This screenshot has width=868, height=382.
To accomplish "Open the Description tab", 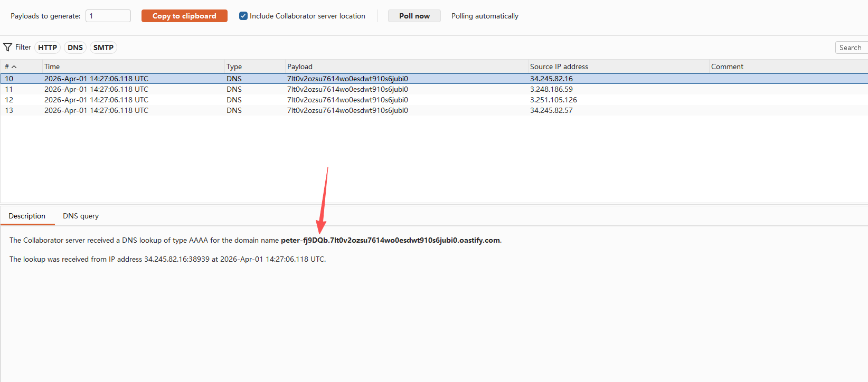I will [x=27, y=216].
